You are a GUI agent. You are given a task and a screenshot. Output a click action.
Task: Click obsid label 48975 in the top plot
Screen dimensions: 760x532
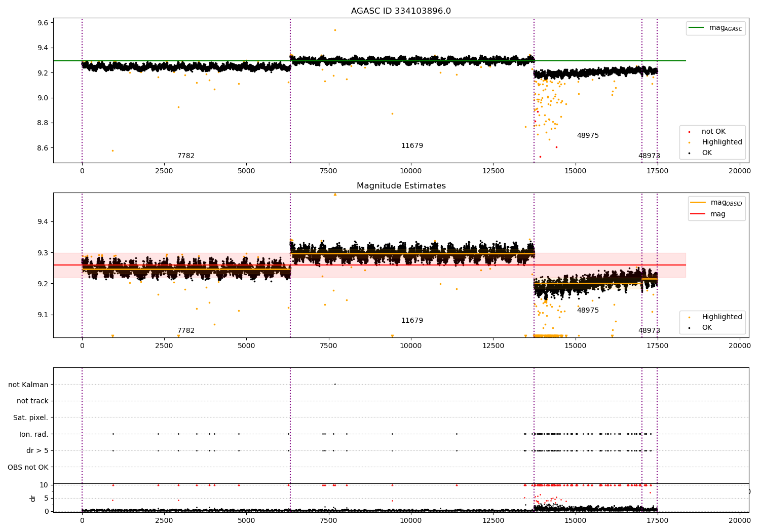coord(588,136)
